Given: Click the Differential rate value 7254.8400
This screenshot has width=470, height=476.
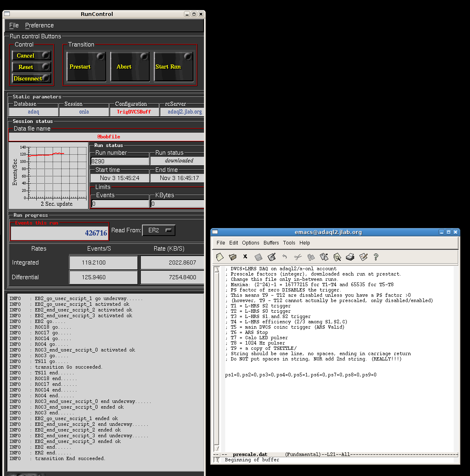Looking at the screenshot, I should pyautogui.click(x=172, y=277).
